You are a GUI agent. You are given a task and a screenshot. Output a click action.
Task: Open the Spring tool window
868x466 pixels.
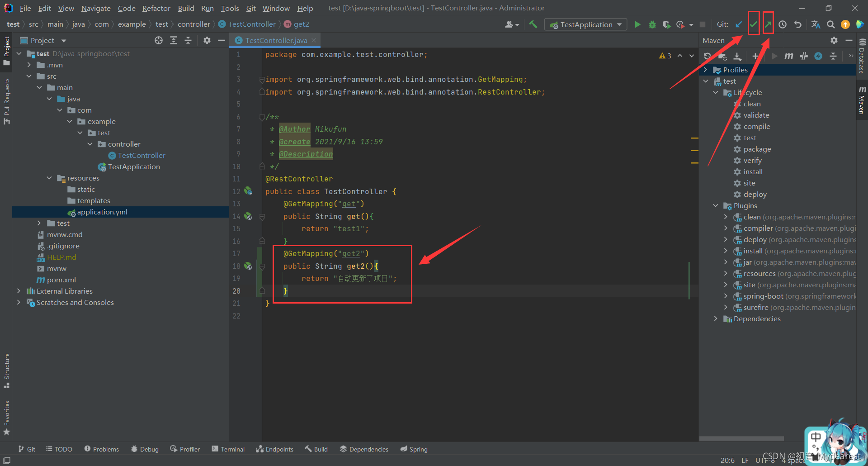click(414, 449)
